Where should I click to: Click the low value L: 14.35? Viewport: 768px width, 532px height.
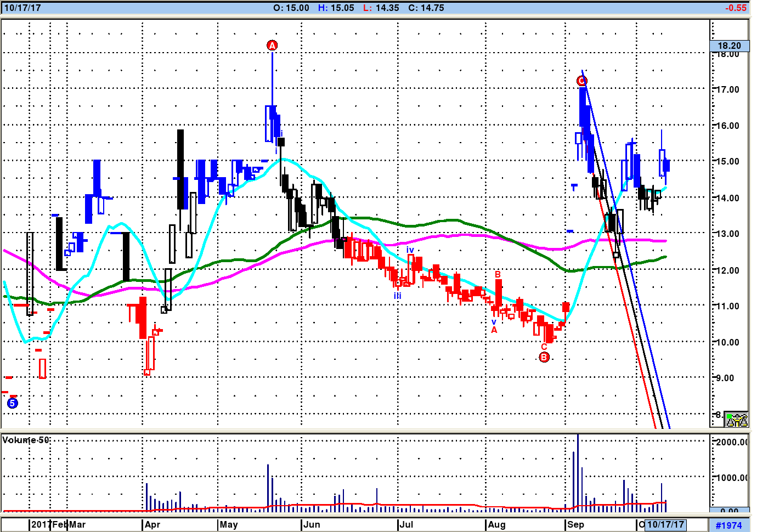coord(381,8)
